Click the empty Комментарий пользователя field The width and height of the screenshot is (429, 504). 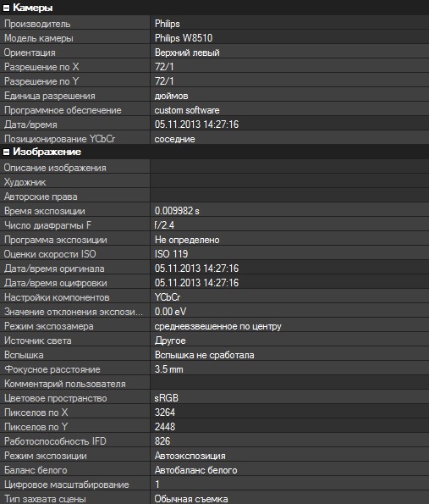(x=289, y=384)
